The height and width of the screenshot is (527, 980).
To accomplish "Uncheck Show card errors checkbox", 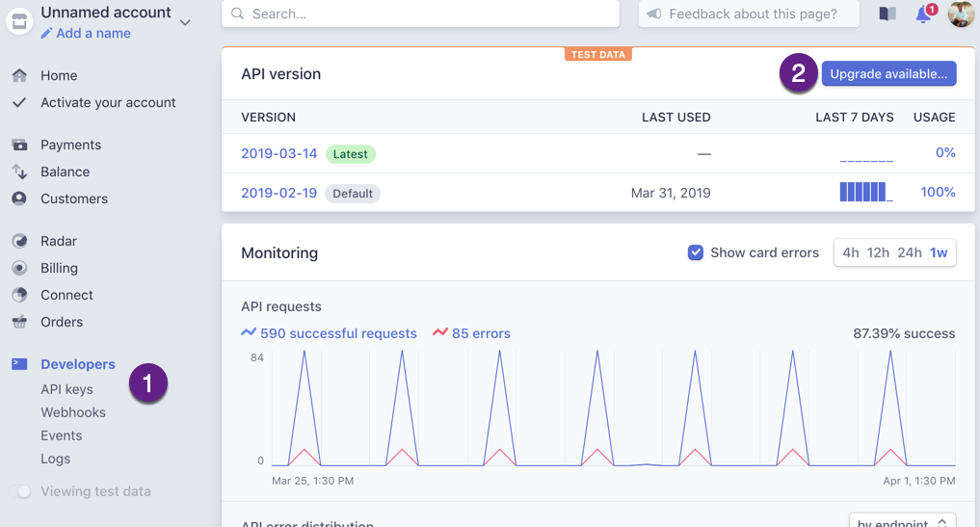I will pos(695,252).
